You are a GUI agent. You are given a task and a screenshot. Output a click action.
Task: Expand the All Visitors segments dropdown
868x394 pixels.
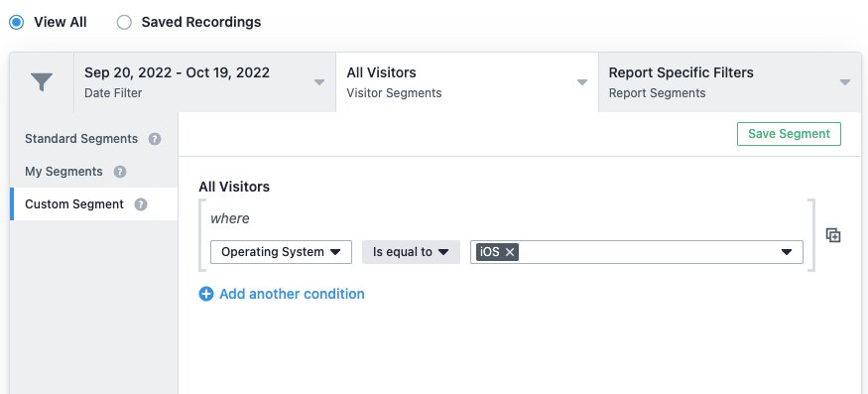point(466,82)
